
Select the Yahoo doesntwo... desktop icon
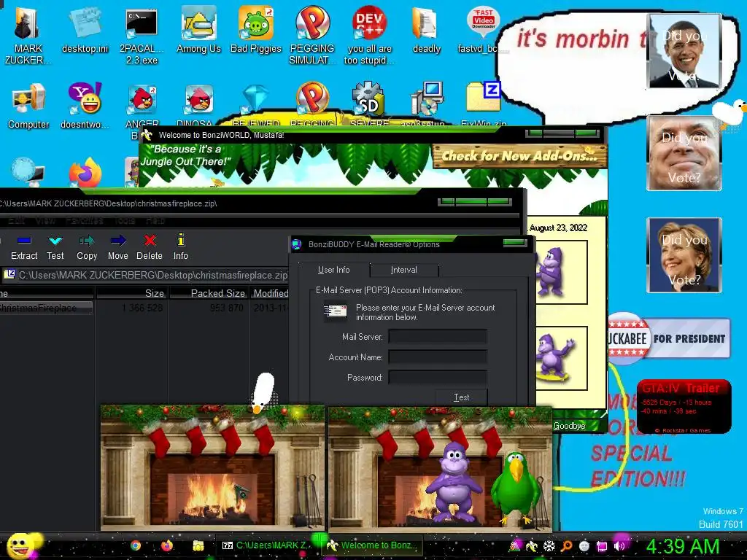[x=85, y=106]
